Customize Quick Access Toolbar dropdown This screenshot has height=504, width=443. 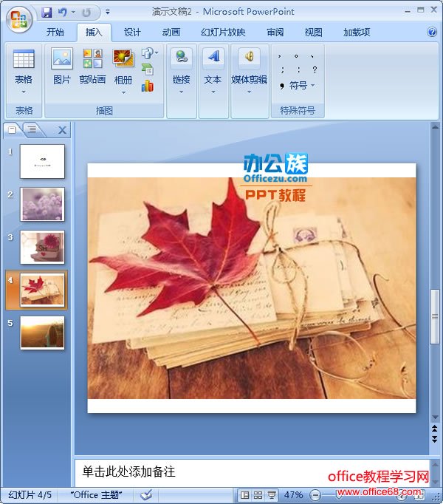pyautogui.click(x=108, y=13)
